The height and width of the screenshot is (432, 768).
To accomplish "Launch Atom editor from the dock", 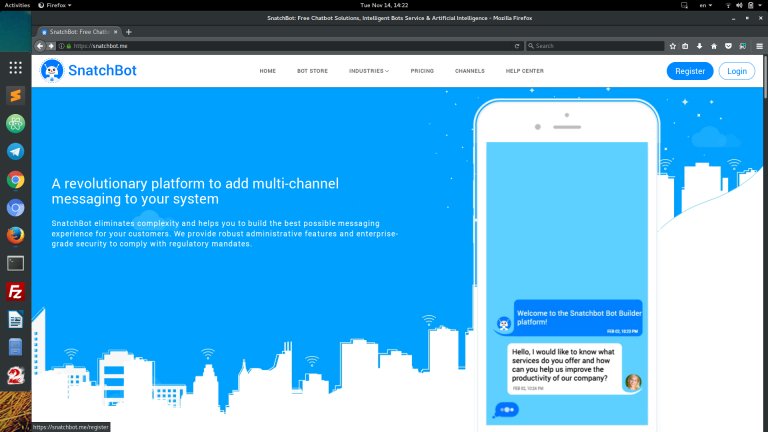I will 16,123.
